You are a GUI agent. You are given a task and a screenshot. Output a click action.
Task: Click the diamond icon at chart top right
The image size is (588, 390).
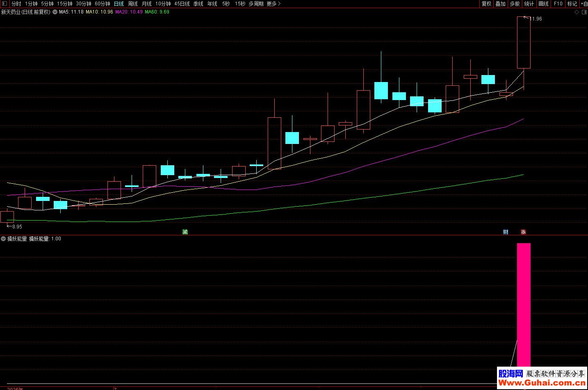pos(577,12)
